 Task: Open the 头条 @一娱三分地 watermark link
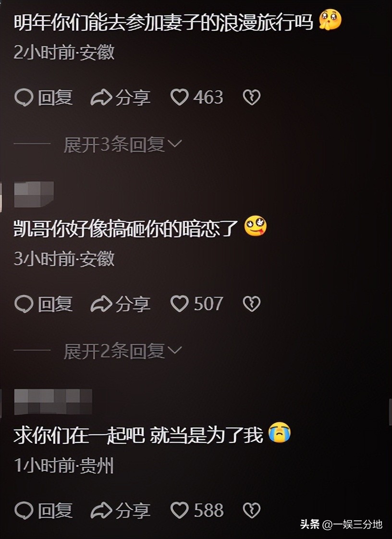click(x=341, y=524)
